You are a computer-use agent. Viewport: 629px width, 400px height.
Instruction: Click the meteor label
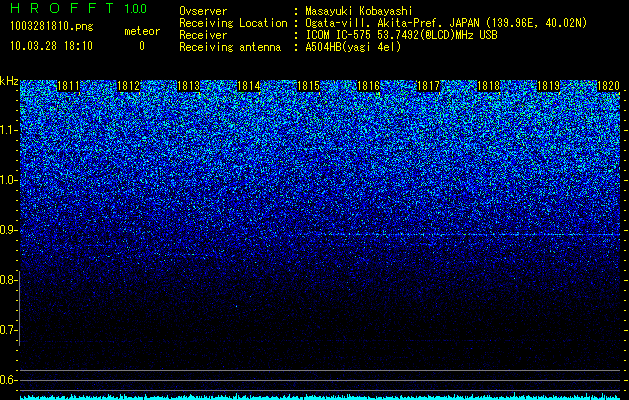pos(142,31)
